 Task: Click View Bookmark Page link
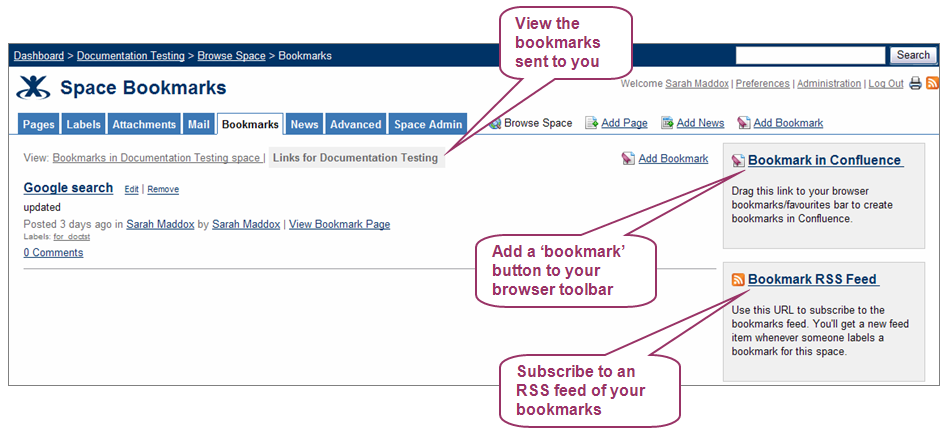[x=340, y=224]
